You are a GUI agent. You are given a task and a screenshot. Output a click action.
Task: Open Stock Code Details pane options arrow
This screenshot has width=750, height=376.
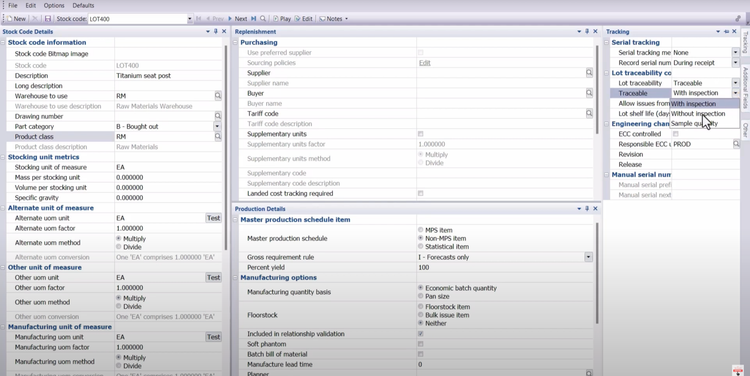pyautogui.click(x=208, y=32)
